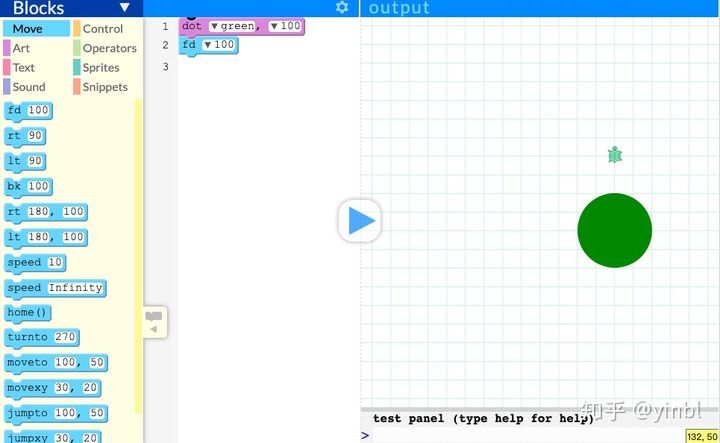This screenshot has height=443, width=720.
Task: Pick the lt 180, 100 palette block
Action: [x=45, y=237]
